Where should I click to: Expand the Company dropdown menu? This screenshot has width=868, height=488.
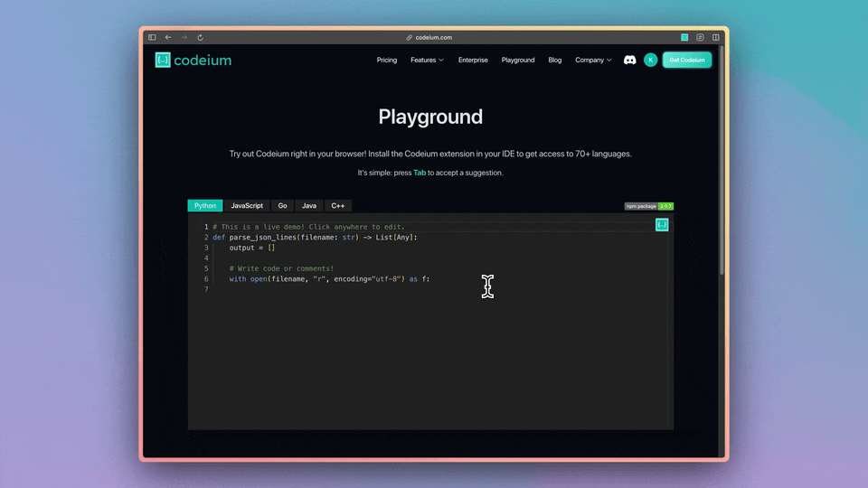point(593,60)
